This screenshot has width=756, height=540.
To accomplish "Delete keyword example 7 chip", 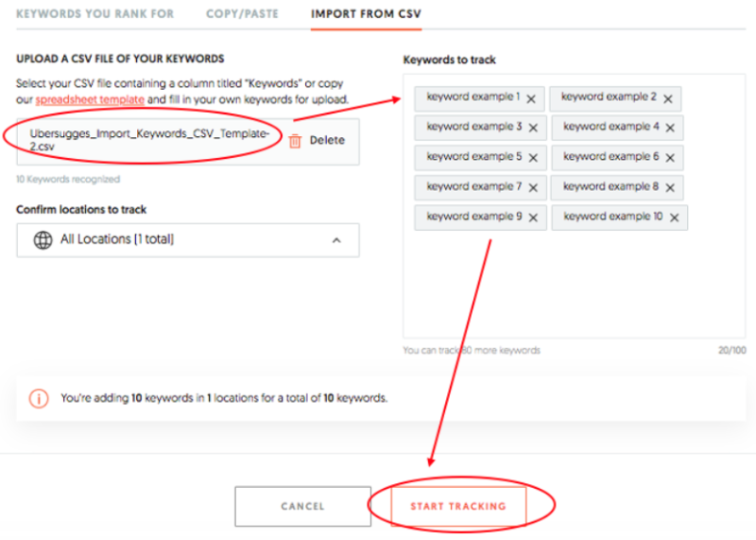I will click(x=533, y=188).
